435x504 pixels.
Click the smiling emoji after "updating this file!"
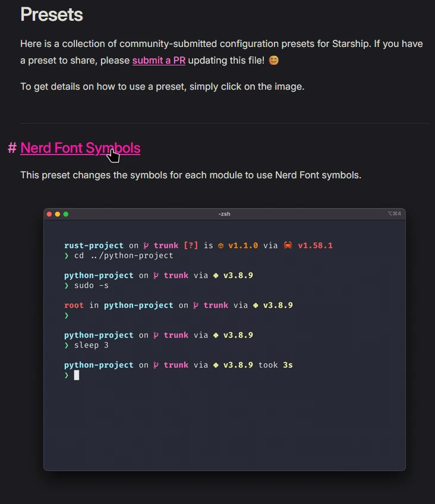[x=273, y=61]
